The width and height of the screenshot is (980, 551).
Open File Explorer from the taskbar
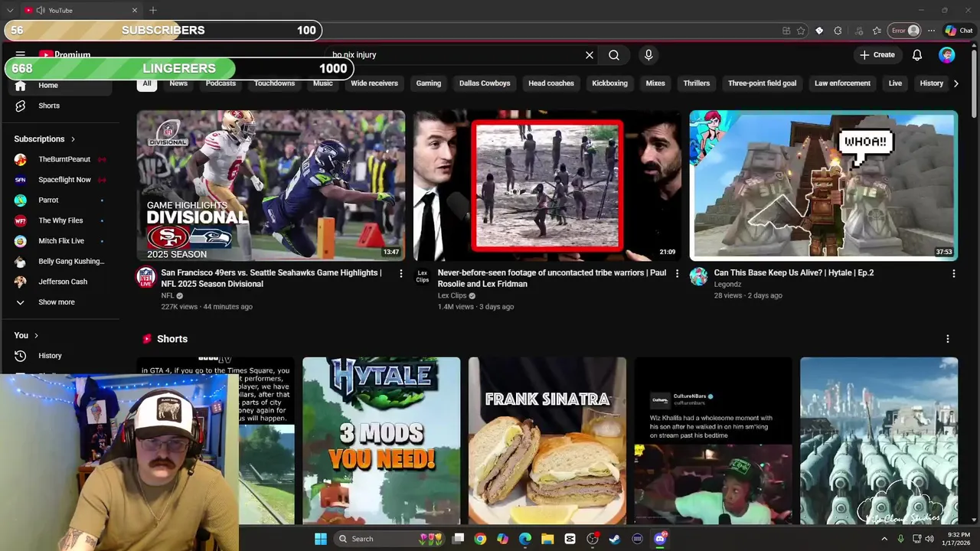tap(547, 539)
